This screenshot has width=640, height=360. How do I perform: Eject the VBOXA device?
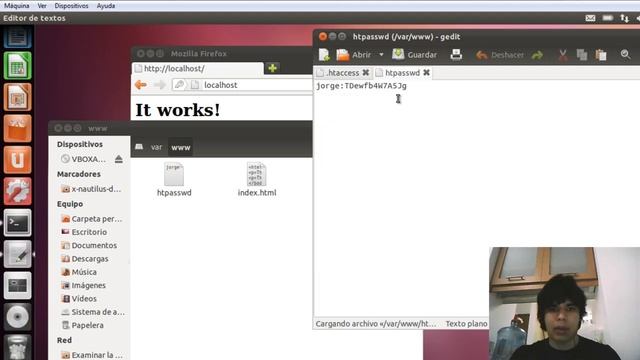[x=119, y=159]
